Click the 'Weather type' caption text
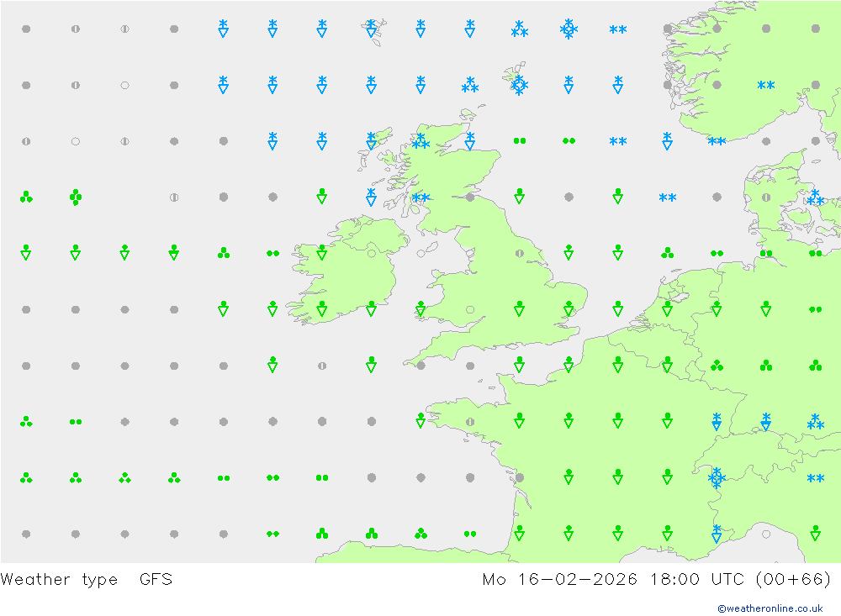The image size is (841, 616). (59, 579)
